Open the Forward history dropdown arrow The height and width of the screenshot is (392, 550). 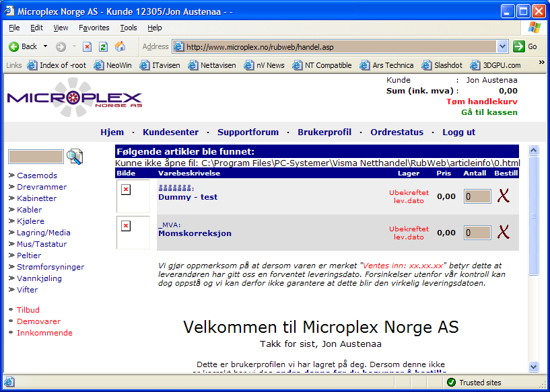74,46
